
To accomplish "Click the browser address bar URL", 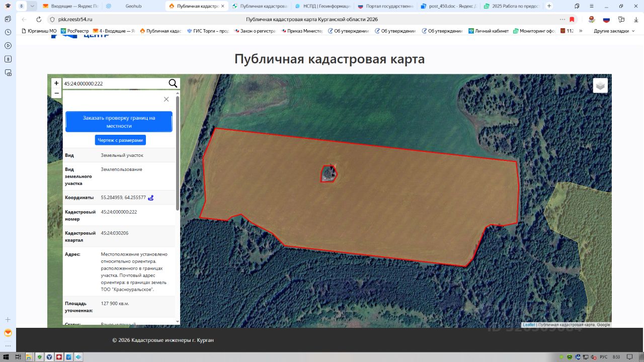I will tap(75, 19).
